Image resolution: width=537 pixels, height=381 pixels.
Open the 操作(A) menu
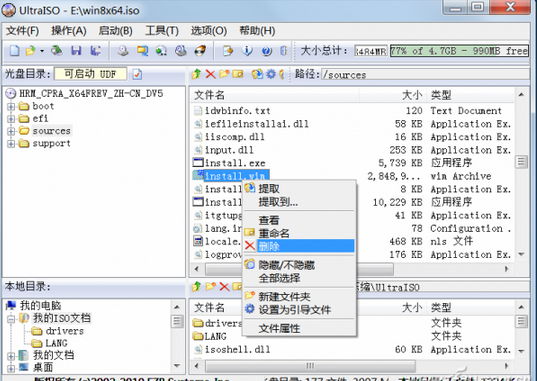(69, 31)
